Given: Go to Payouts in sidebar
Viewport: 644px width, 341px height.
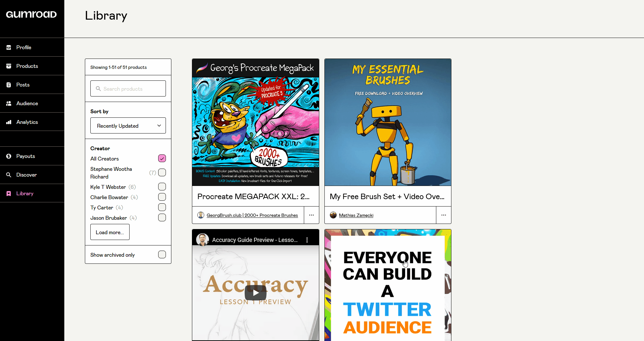Looking at the screenshot, I should [x=32, y=156].
